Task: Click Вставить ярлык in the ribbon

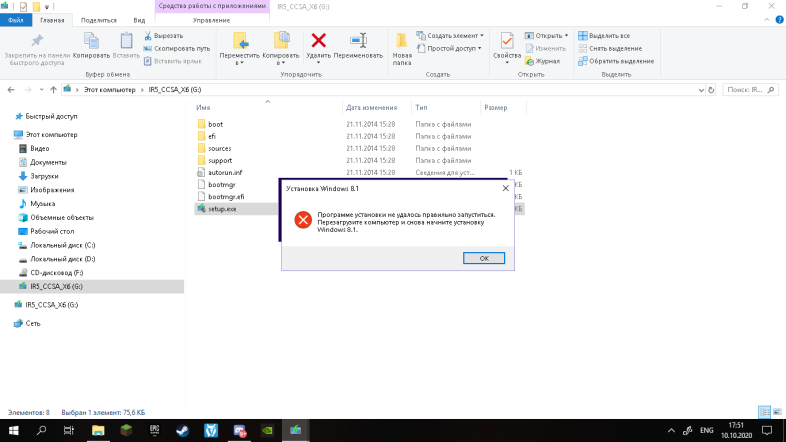Action: pyautogui.click(x=172, y=61)
